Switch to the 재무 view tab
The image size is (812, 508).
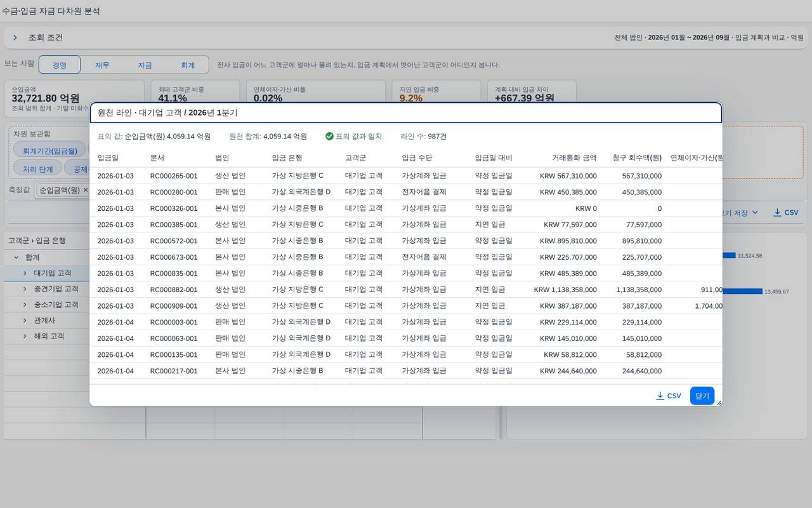coord(102,65)
